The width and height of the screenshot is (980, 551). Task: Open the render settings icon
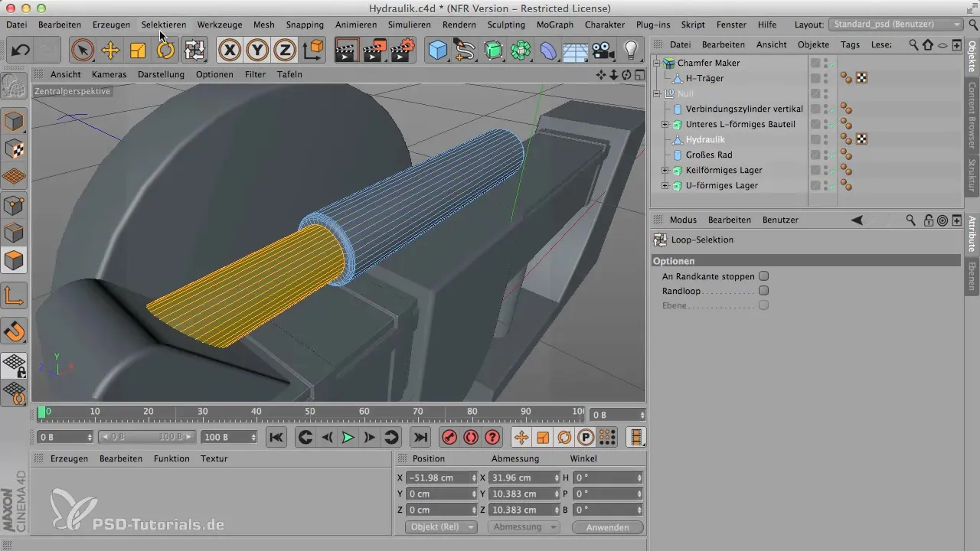[x=402, y=51]
